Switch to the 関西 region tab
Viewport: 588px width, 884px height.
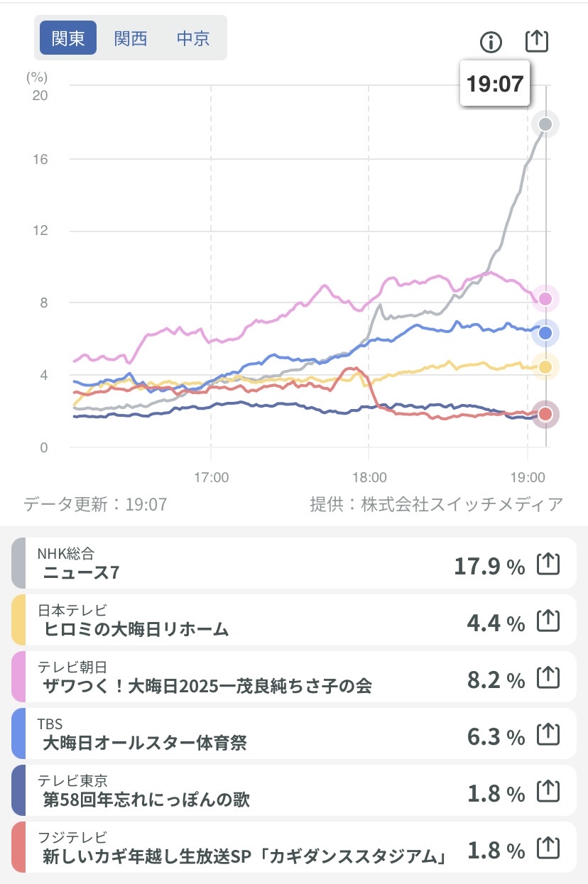131,38
